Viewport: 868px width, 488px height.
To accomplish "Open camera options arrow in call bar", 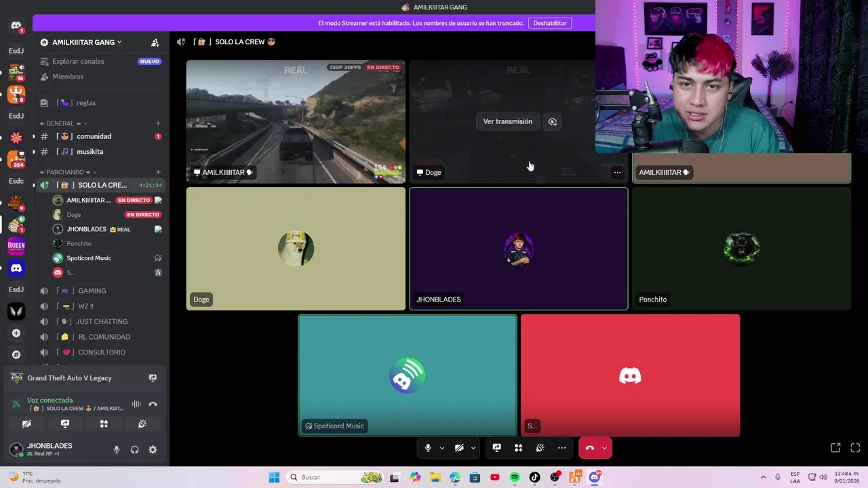I will 473,448.
